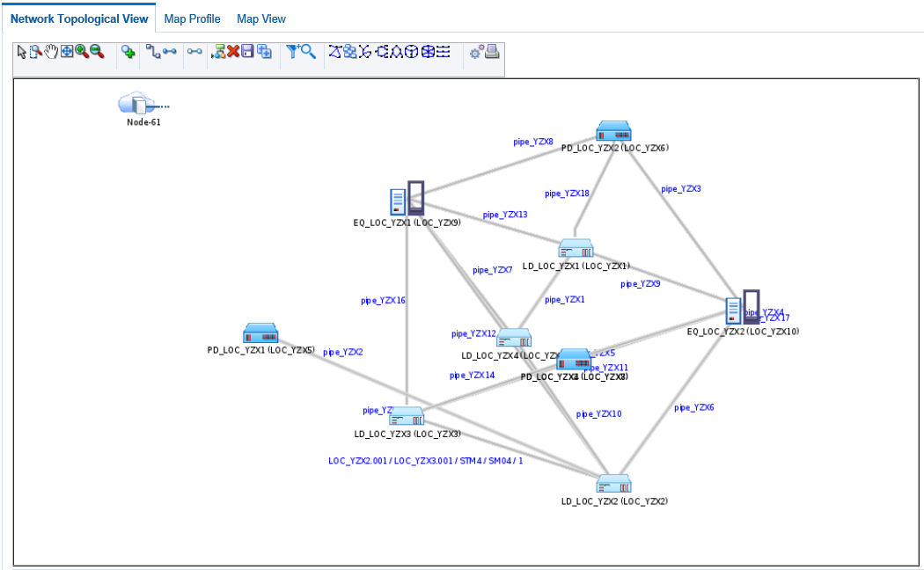This screenshot has height=570, width=924.
Task: Click the pipe_YZX16 link label
Action: 383,300
